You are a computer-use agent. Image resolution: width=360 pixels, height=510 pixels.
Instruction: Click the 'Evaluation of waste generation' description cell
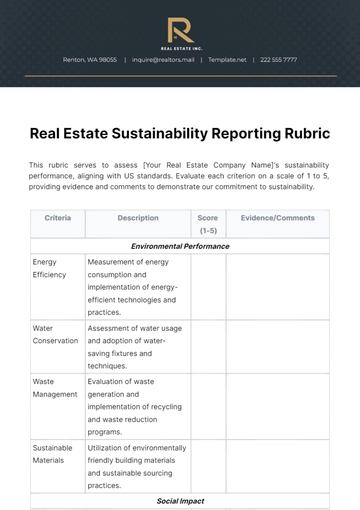click(x=138, y=406)
